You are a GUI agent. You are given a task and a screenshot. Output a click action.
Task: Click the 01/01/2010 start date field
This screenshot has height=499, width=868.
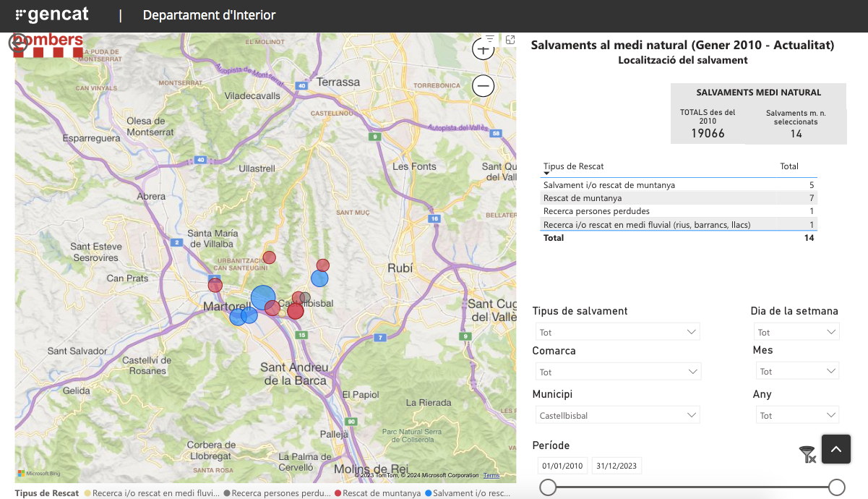tap(562, 466)
